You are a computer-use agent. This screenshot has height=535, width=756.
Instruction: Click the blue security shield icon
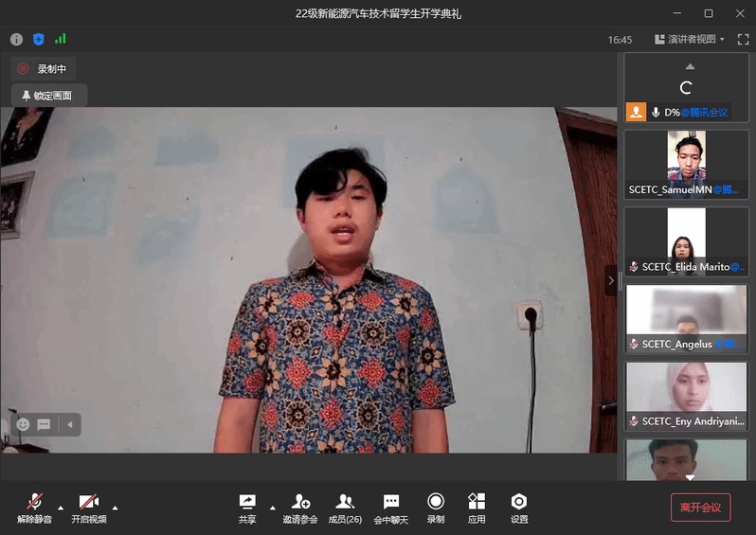[39, 39]
